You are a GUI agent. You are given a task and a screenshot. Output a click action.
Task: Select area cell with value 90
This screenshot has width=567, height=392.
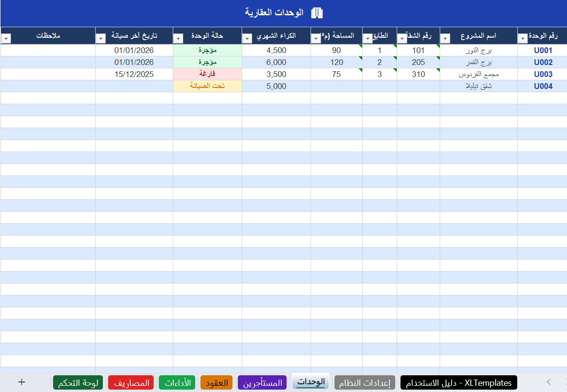coord(337,50)
